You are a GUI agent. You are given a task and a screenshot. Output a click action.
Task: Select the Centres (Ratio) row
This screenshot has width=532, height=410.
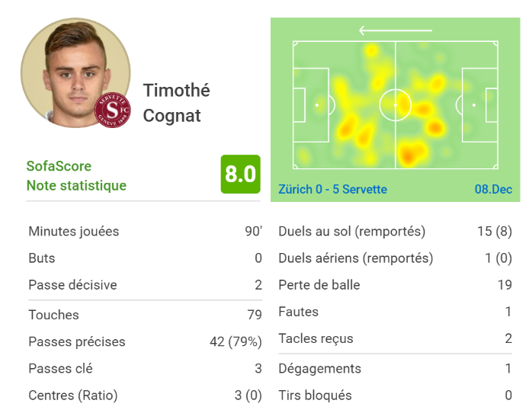point(146,396)
